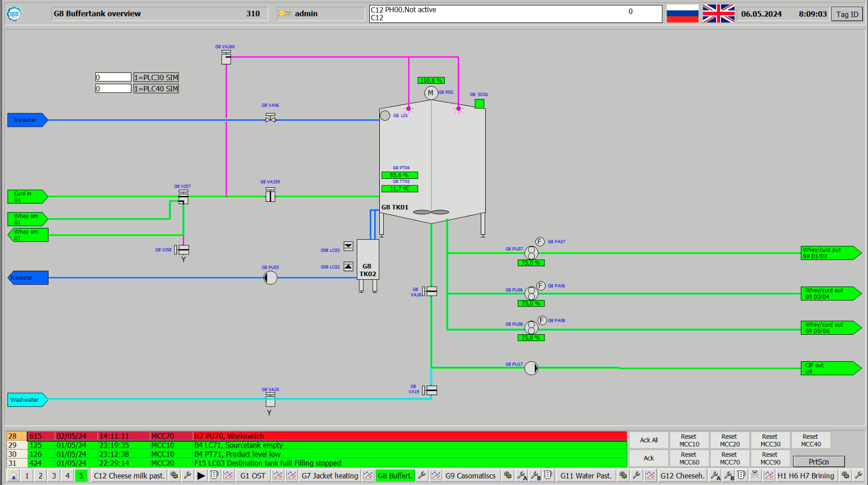868x485 pixels.
Task: Click the 100,0 % motor speed value
Action: pyautogui.click(x=431, y=80)
